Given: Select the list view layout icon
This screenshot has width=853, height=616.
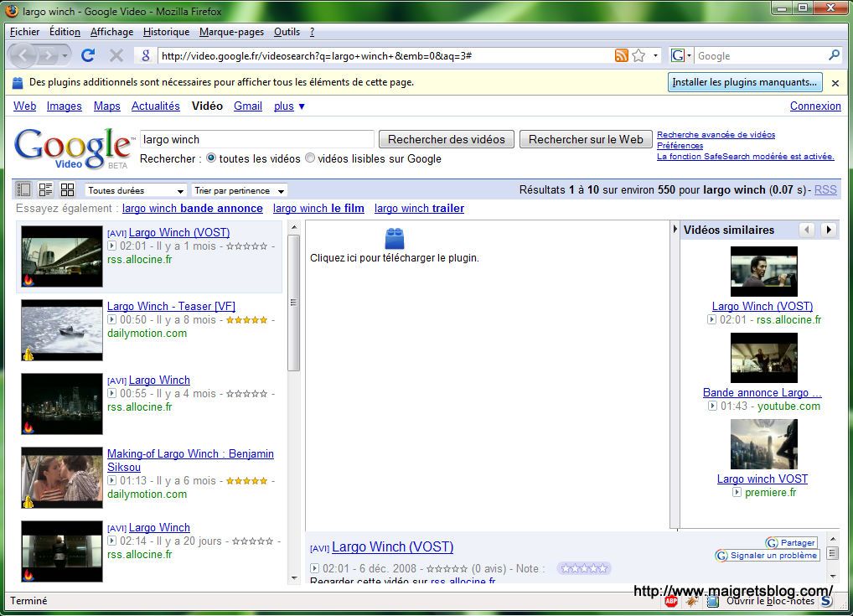Looking at the screenshot, I should tap(23, 189).
